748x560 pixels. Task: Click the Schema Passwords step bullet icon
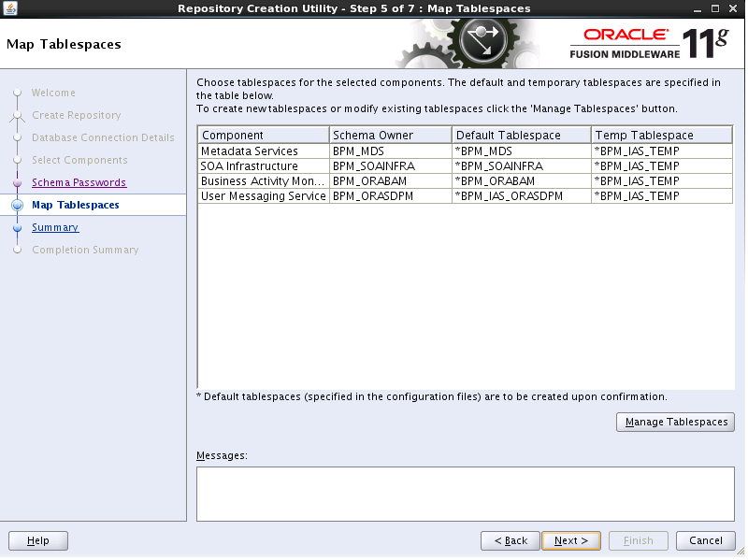point(18,183)
